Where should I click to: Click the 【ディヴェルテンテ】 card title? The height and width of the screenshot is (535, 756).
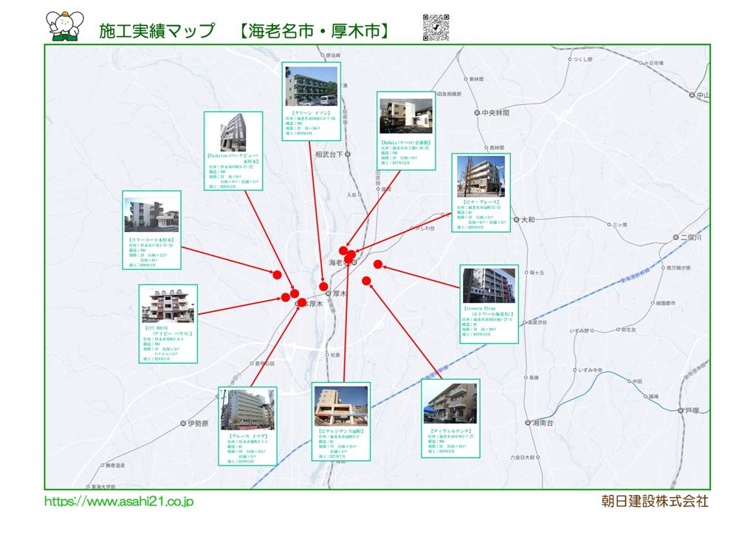coord(450,432)
